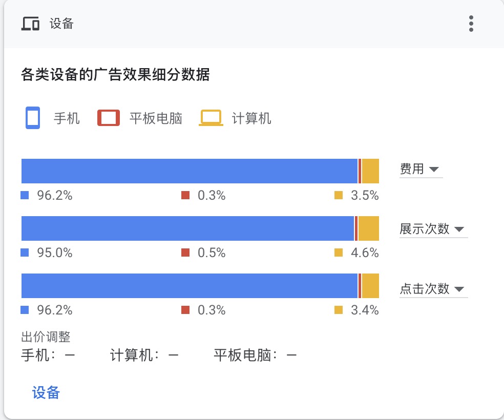Click yellow computer segment of 费用 bar
Screen dimensions: 504x420
[x=370, y=171]
